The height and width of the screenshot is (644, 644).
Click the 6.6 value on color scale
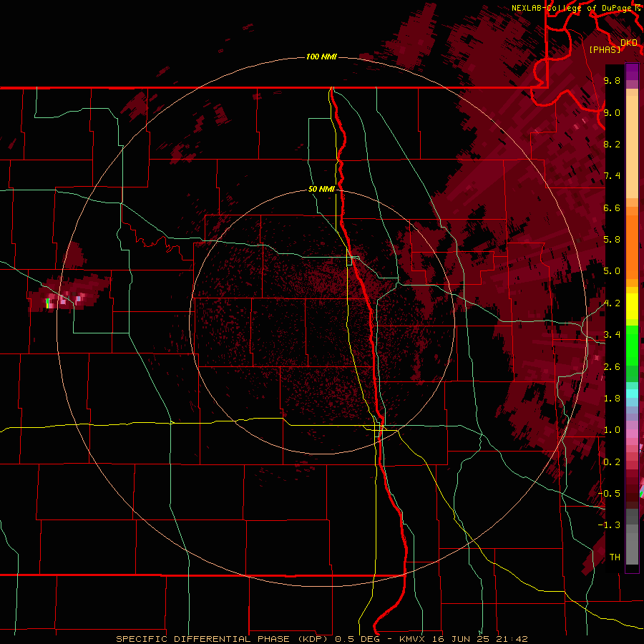(612, 208)
